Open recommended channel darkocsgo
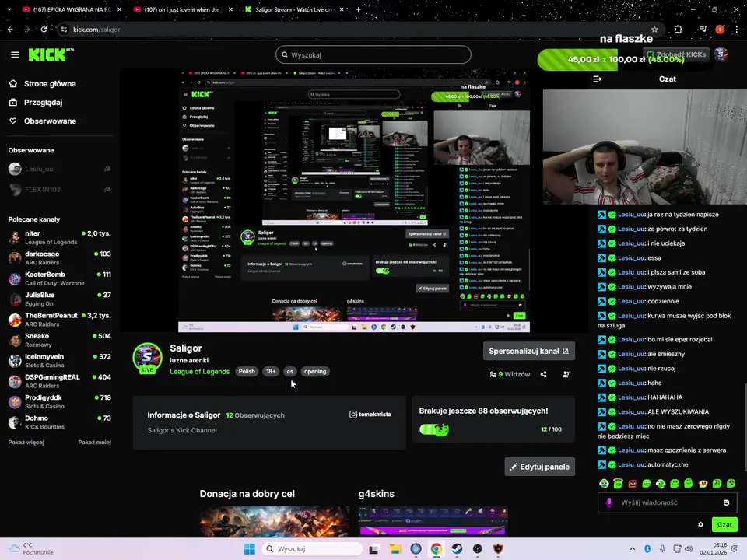747x560 pixels. (x=60, y=257)
